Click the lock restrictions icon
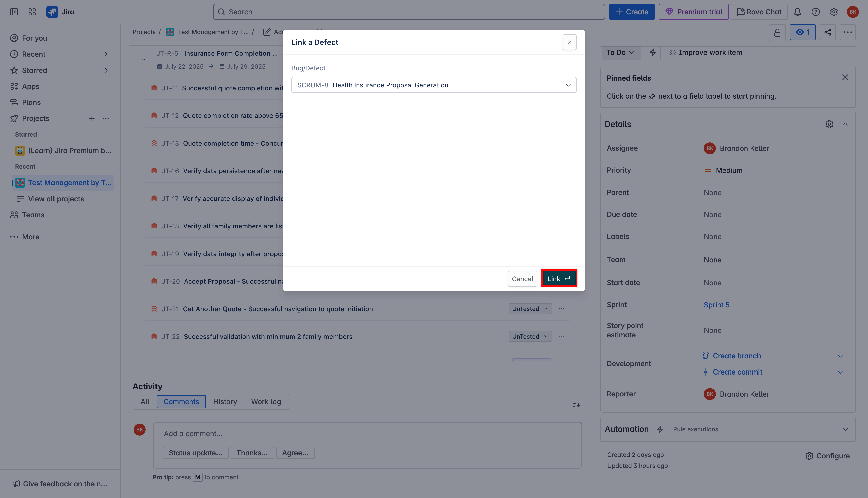Viewport: 868px width, 498px height. [777, 32]
